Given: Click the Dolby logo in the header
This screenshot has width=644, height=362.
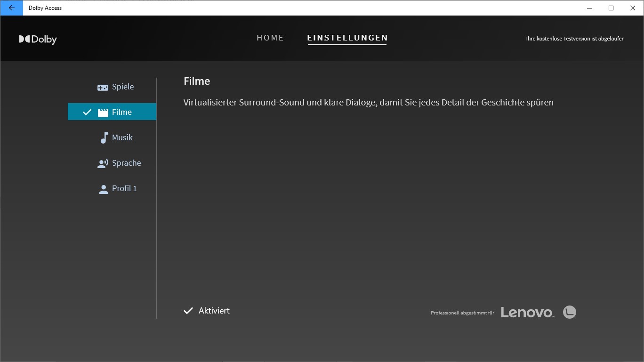Looking at the screenshot, I should click(x=38, y=39).
